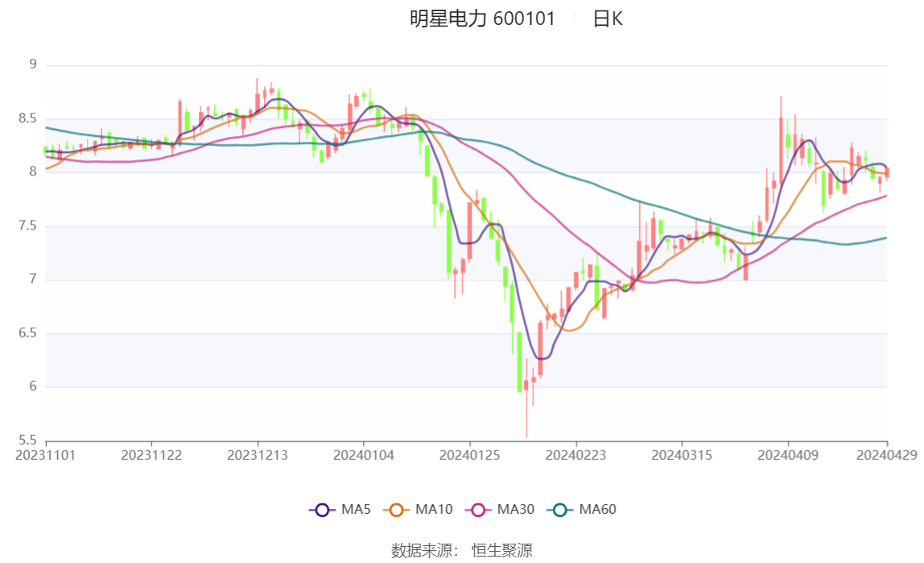The height and width of the screenshot is (563, 924).
Task: Click the x-axis date 20240315
Action: coord(682,456)
